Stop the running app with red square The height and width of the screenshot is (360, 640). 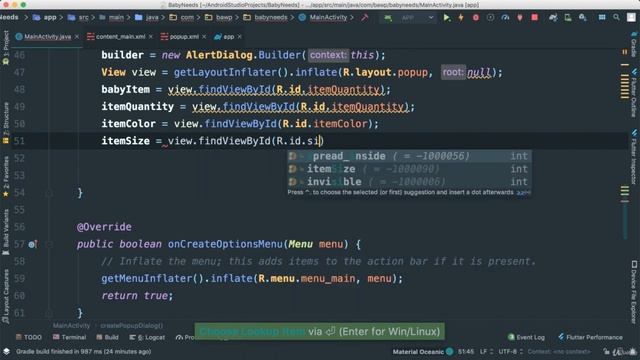534,18
